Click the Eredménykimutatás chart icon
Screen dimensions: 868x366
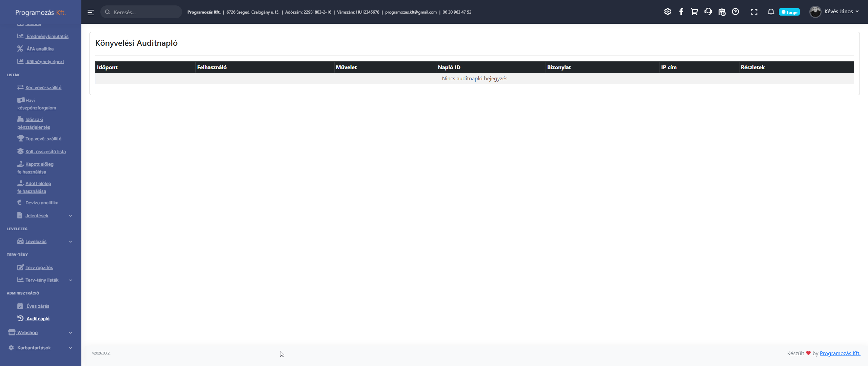point(20,36)
